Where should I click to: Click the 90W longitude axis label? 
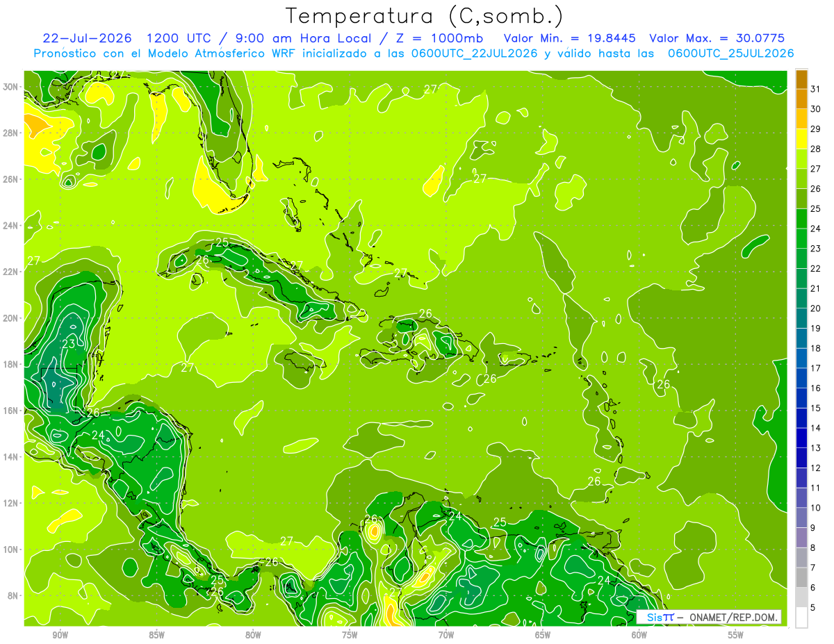pyautogui.click(x=60, y=635)
